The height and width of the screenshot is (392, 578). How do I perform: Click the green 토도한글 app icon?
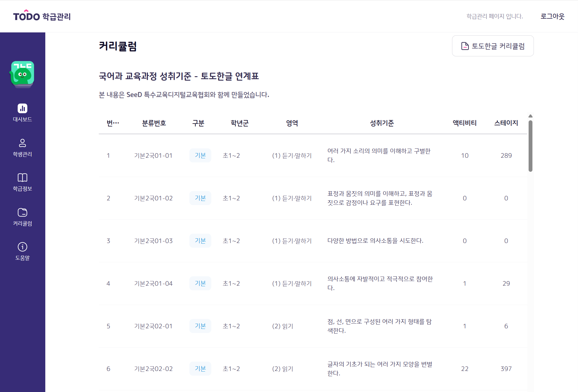[23, 74]
